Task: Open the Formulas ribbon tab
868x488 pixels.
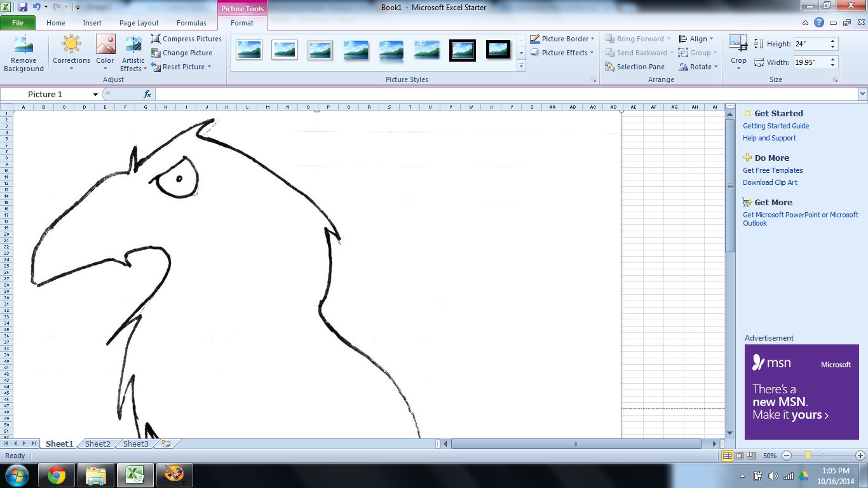Action: [x=191, y=22]
